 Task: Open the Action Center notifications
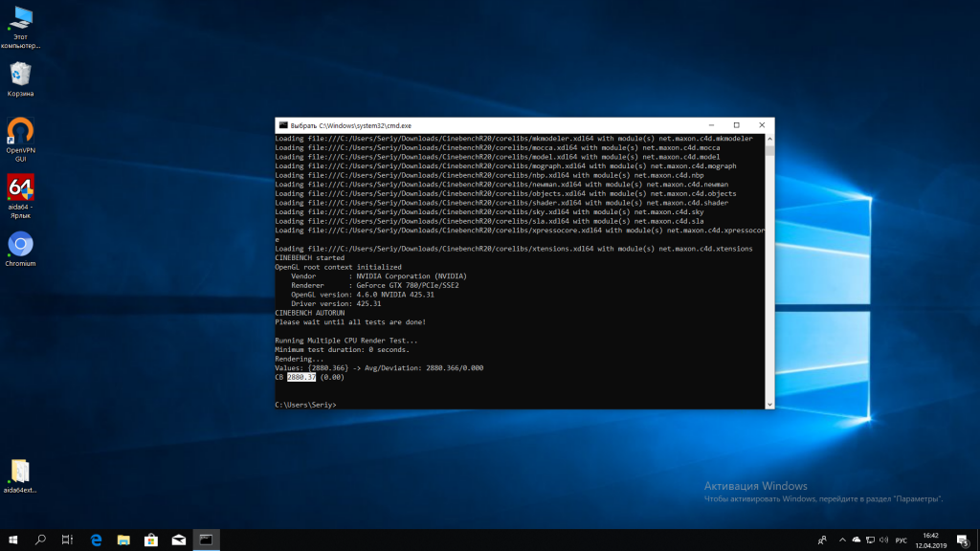(x=964, y=540)
